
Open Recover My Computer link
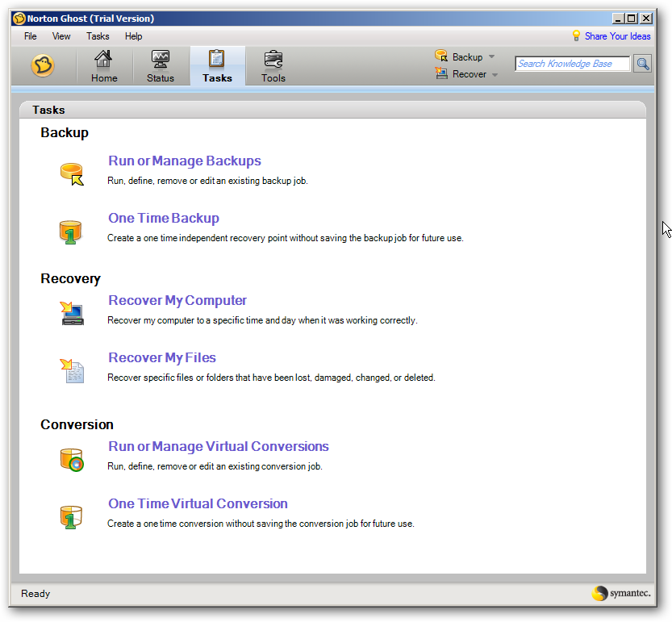point(177,300)
